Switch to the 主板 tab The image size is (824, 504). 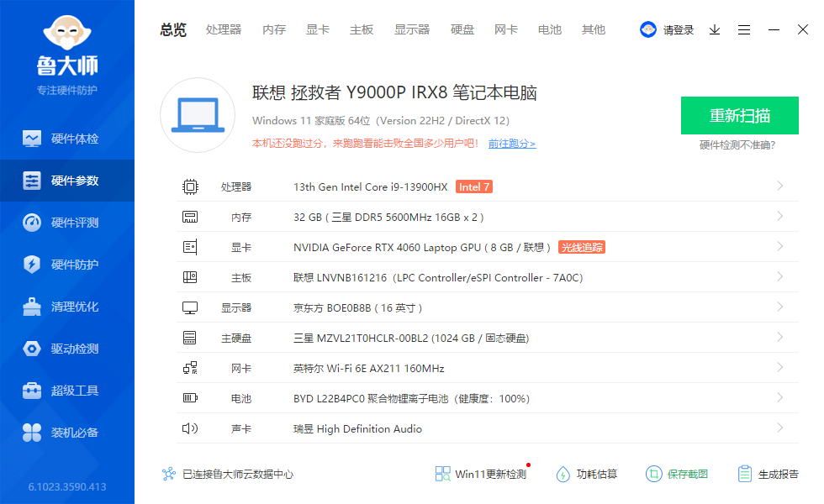click(x=362, y=29)
